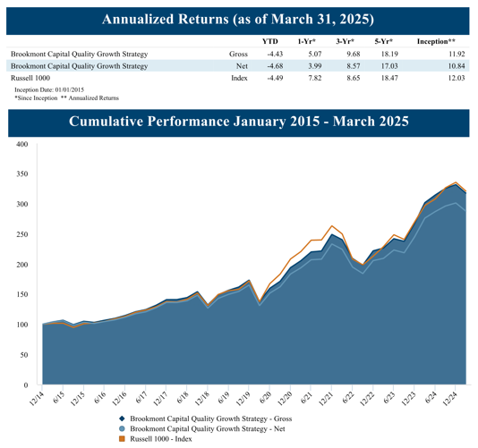478x448 pixels.
Task: Click the 6/24 x-axis label
Action: click(431, 397)
